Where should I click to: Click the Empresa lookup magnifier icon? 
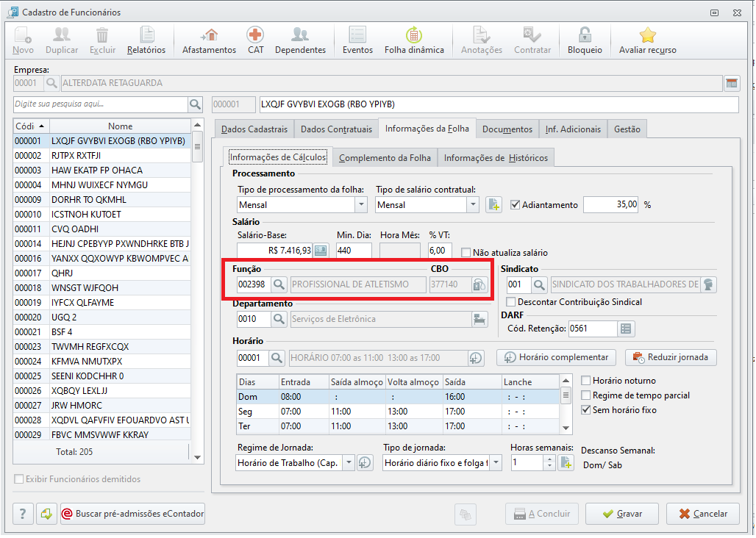pos(51,83)
